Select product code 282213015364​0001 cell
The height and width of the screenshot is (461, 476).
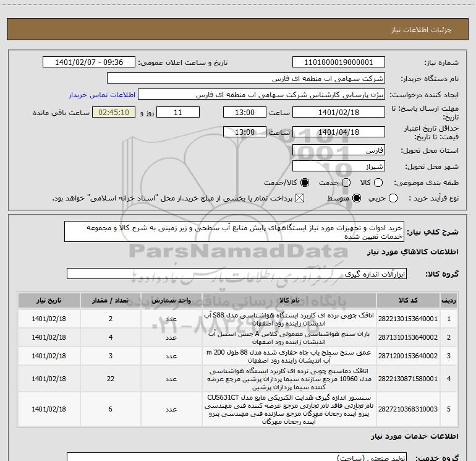(408, 319)
